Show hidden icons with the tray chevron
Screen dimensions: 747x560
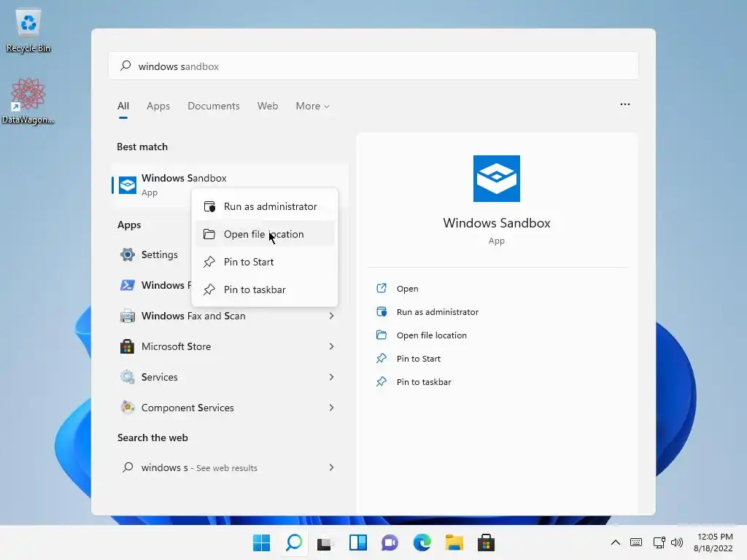[x=616, y=542]
